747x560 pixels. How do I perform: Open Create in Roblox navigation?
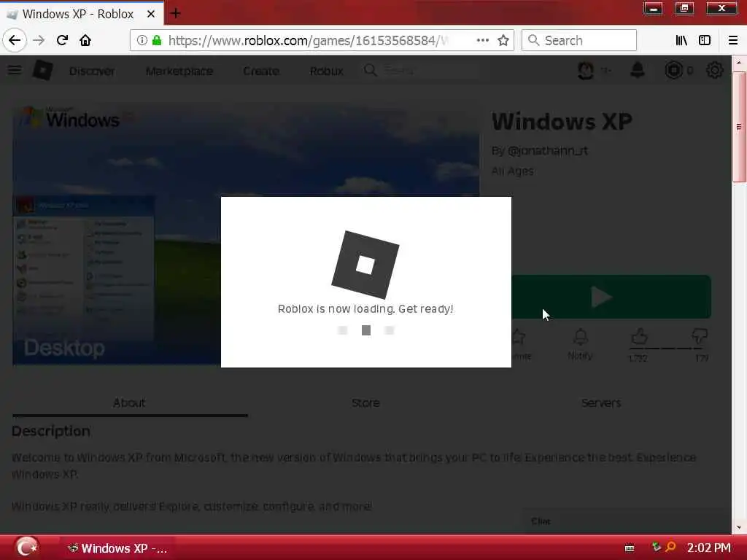pos(261,71)
